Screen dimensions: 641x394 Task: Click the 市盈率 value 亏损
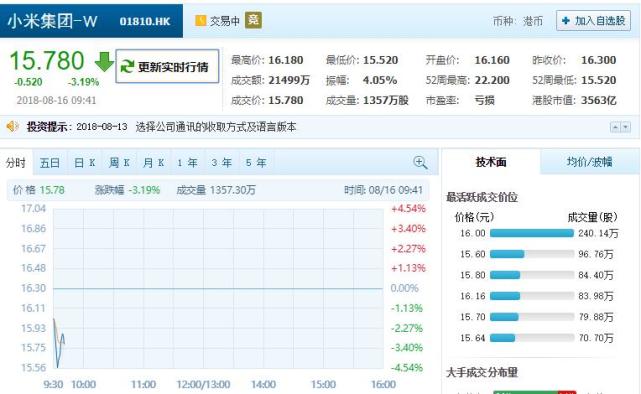(484, 100)
